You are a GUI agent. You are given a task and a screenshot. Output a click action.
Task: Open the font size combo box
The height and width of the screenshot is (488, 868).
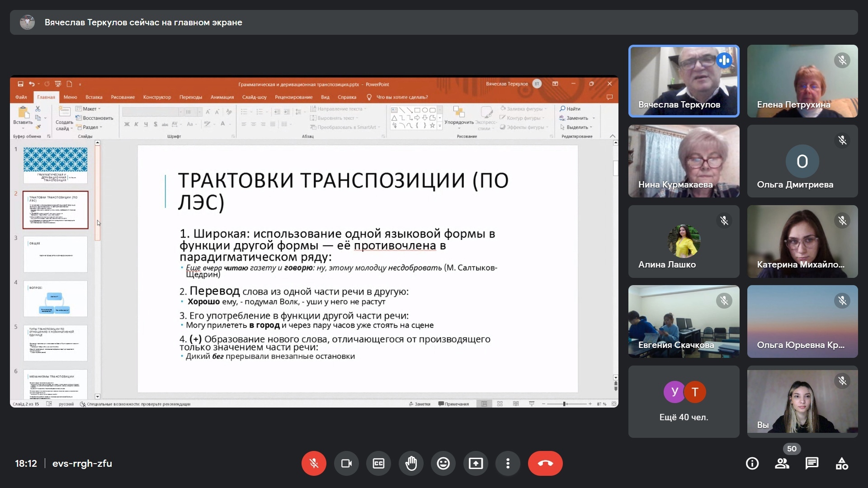coord(193,112)
